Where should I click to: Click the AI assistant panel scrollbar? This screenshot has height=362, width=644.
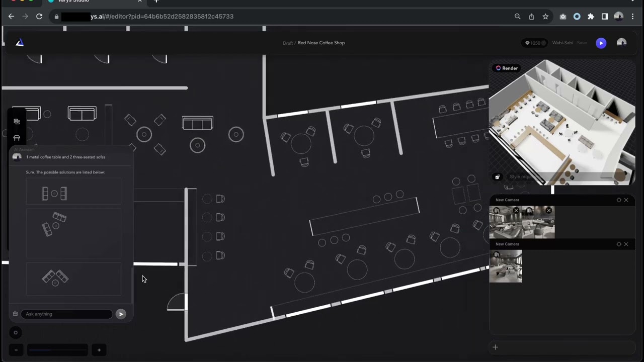coord(132,286)
